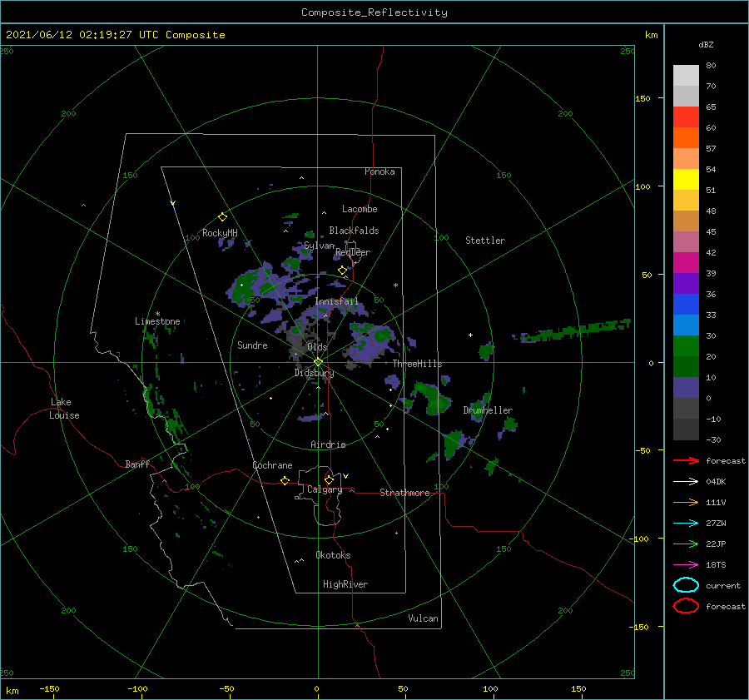The image size is (749, 700).
Task: Click the long green echo band east of Stettler
Action: click(x=573, y=330)
